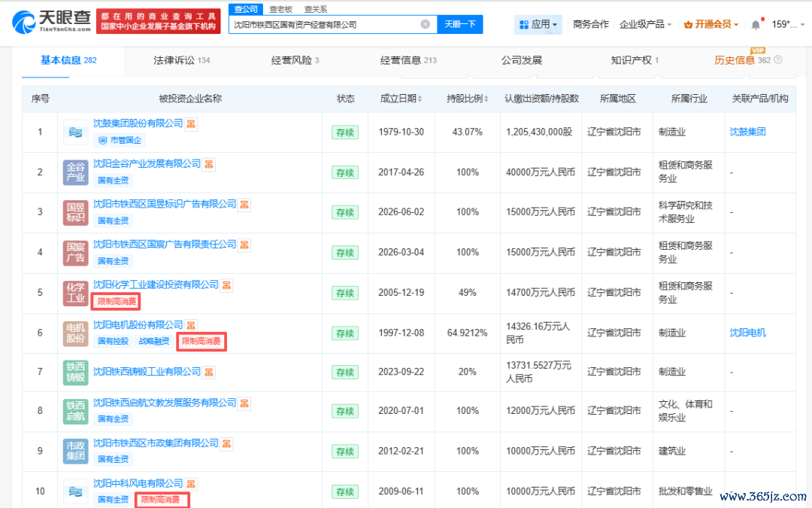The image size is (812, 508).
Task: Click the 天眼查 logo
Action: click(51, 22)
